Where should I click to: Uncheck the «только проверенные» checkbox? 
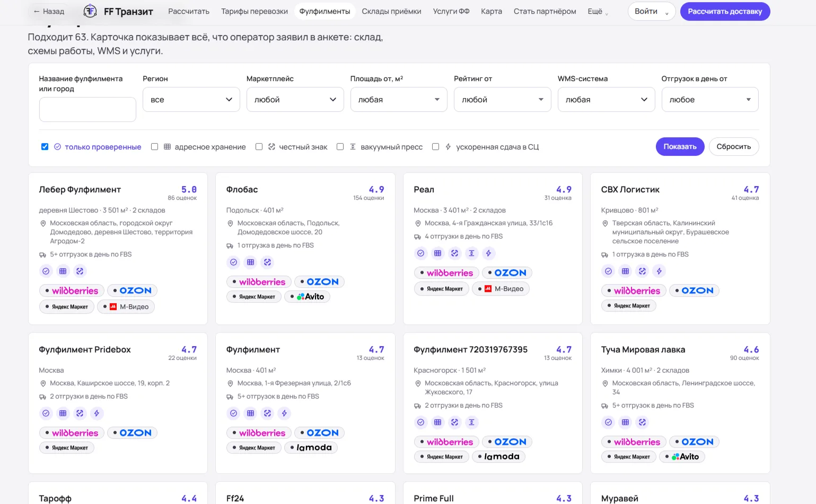(45, 147)
